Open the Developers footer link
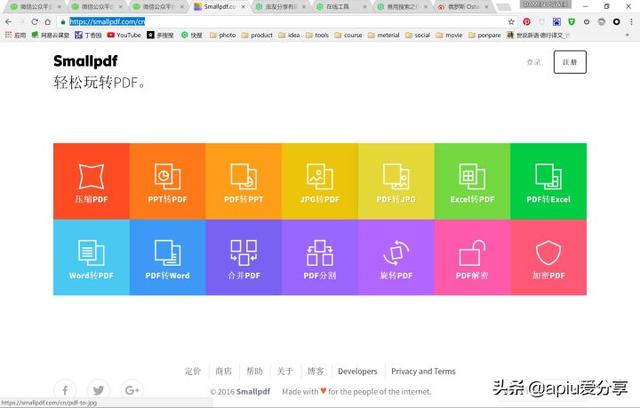This screenshot has height=408, width=640. [x=358, y=371]
